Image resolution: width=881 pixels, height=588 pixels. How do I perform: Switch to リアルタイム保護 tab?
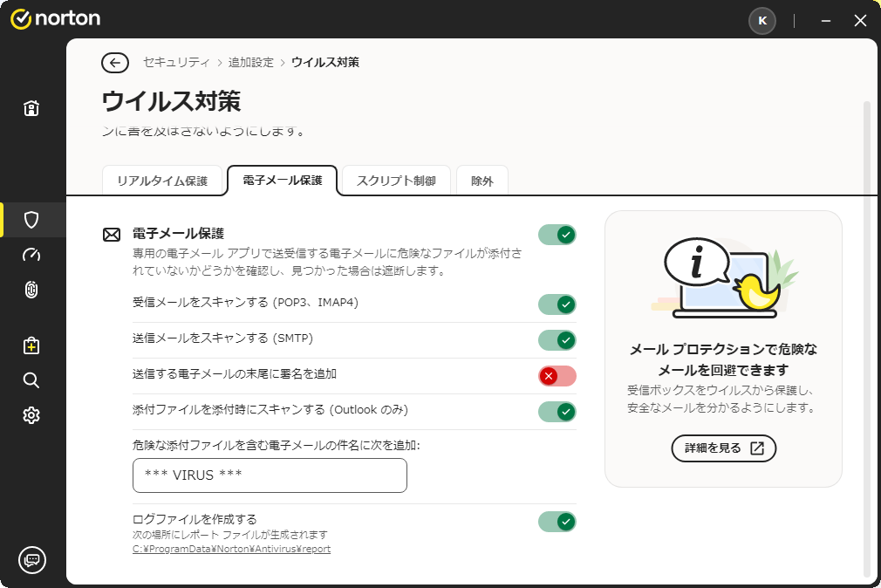pos(162,181)
